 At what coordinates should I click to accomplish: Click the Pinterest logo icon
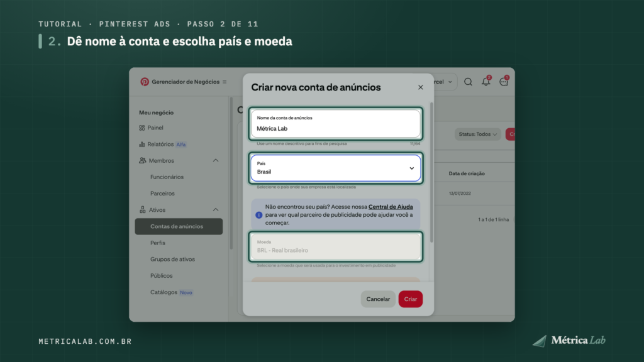click(x=145, y=82)
